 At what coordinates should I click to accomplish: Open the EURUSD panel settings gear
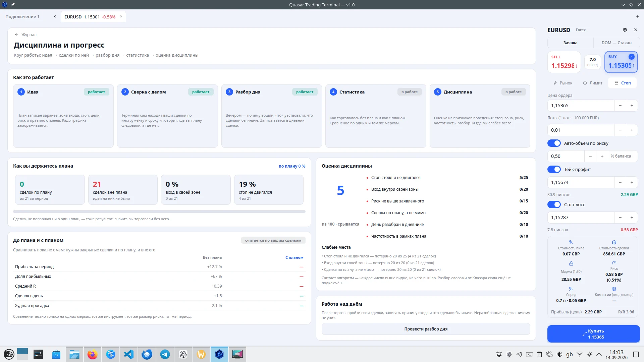pyautogui.click(x=625, y=30)
